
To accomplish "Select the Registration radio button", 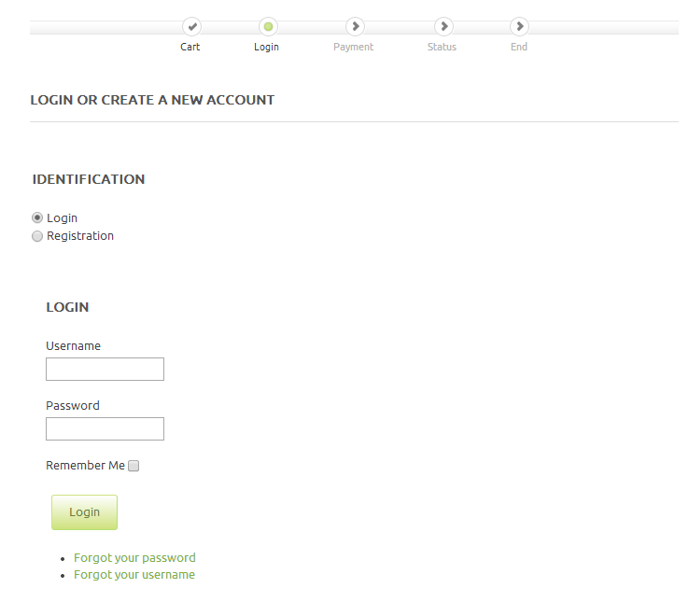I will point(37,236).
